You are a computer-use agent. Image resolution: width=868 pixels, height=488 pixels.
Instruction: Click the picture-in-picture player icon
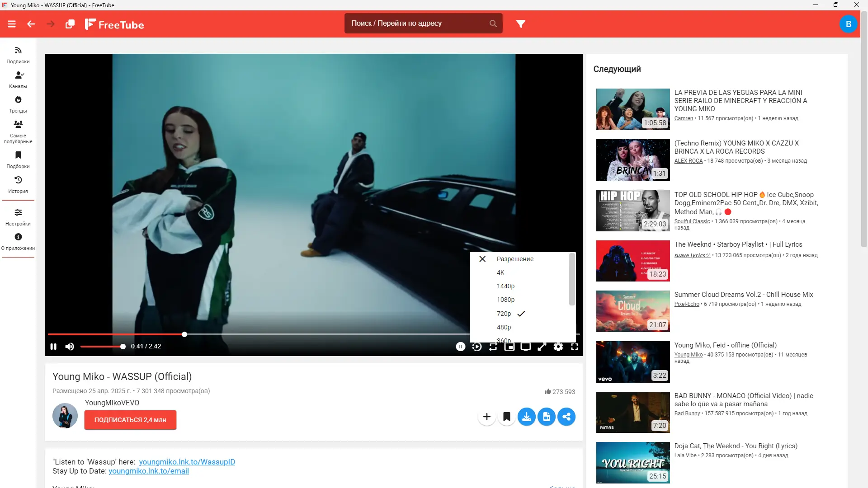(509, 347)
